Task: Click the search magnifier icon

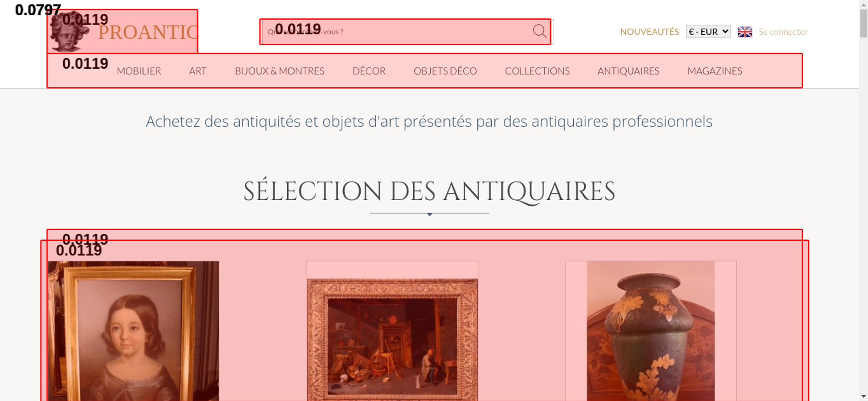Action: pos(539,31)
